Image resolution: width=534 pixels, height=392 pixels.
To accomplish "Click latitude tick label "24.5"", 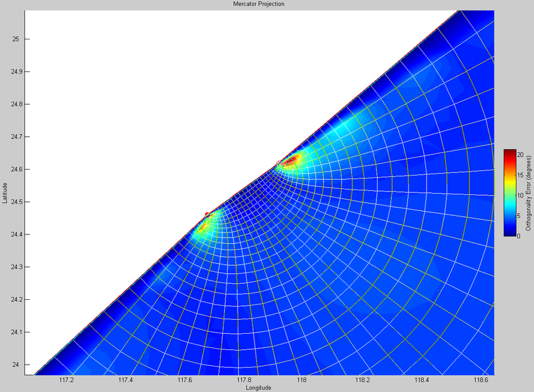I will [16, 202].
